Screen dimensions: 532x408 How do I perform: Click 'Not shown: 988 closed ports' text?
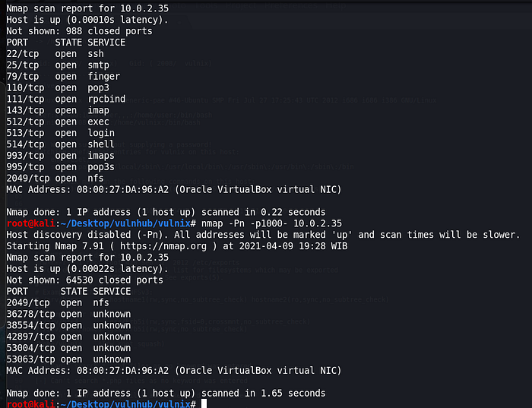[79, 31]
